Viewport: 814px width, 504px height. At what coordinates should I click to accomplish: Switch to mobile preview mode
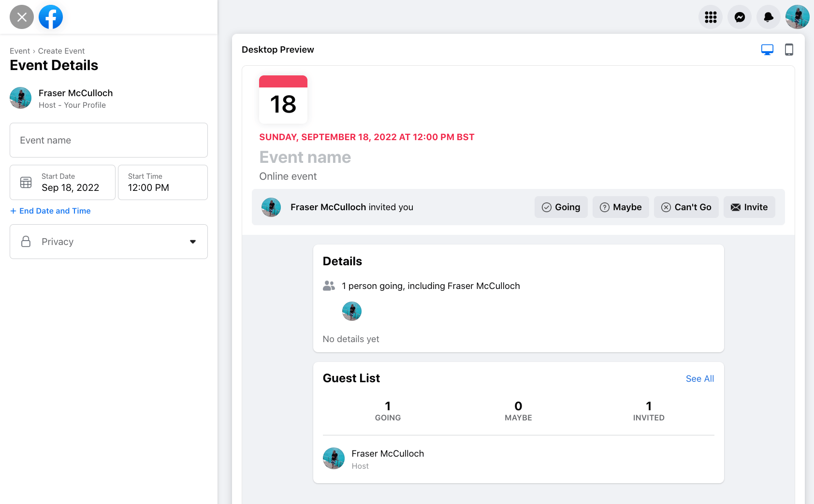coord(789,49)
